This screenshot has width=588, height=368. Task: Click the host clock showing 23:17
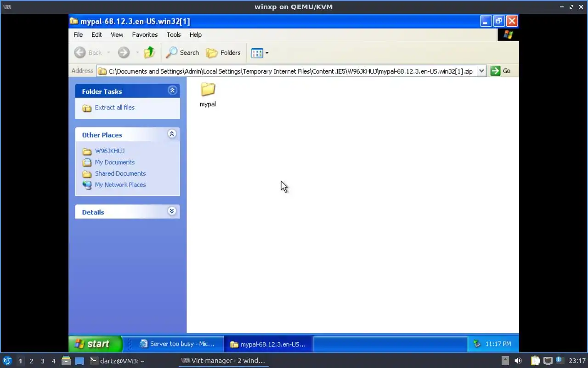[x=577, y=361]
